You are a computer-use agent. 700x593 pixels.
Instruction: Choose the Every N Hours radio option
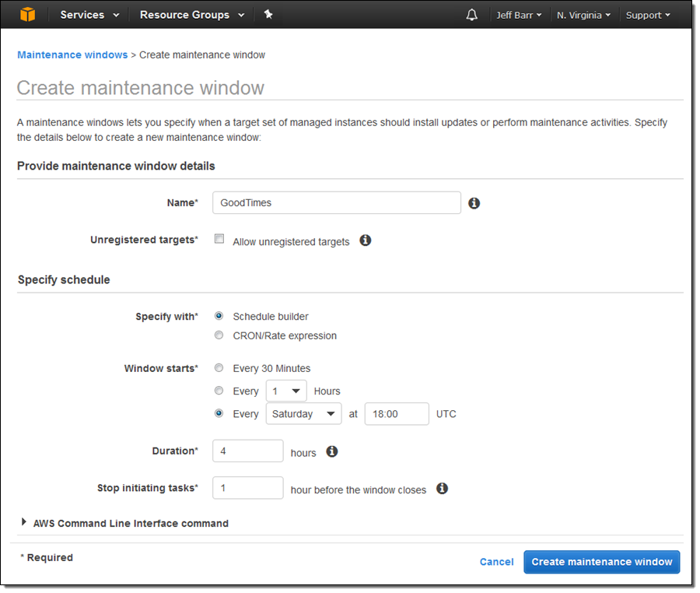pyautogui.click(x=219, y=391)
